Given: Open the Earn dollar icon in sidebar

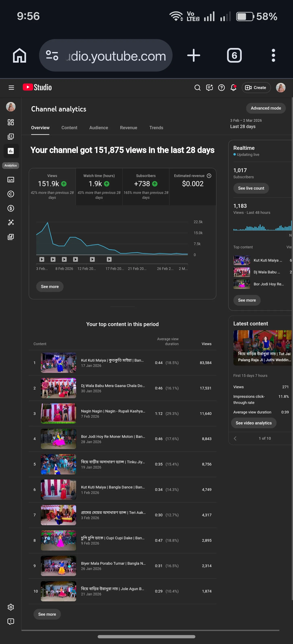Looking at the screenshot, I should (x=11, y=208).
